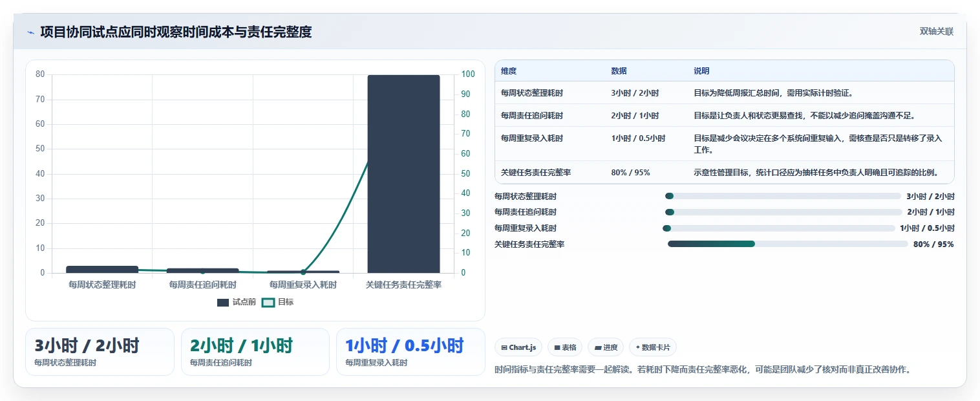This screenshot has height=401, width=980.
Task: Click the lightning icon beside the panel title
Action: click(x=30, y=32)
